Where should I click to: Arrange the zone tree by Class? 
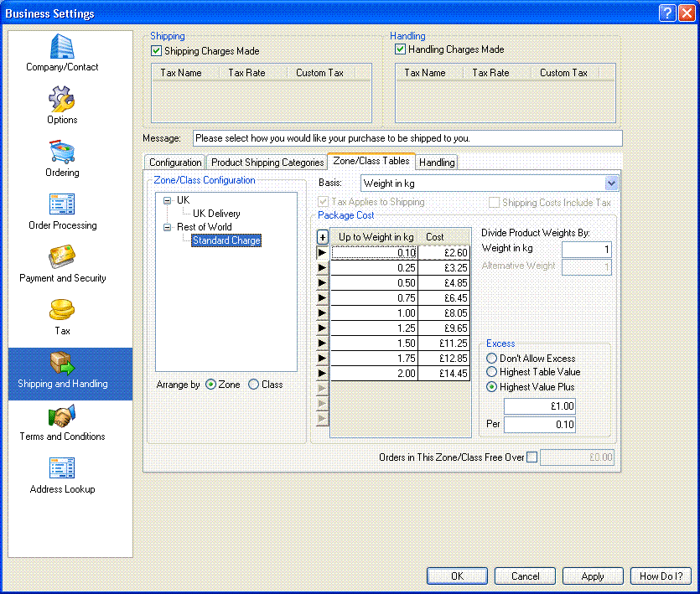pos(253,385)
